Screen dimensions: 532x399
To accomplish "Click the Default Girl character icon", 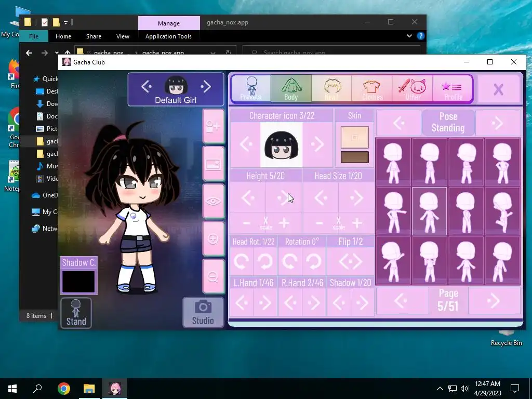I will click(x=176, y=85).
